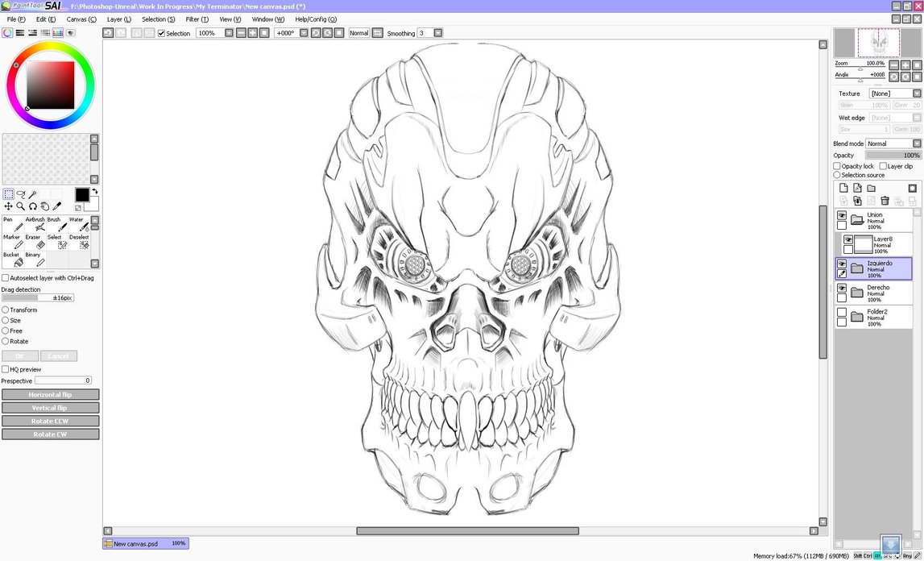Choose the Lasso selection tool
This screenshot has width=924, height=561.
coord(21,193)
